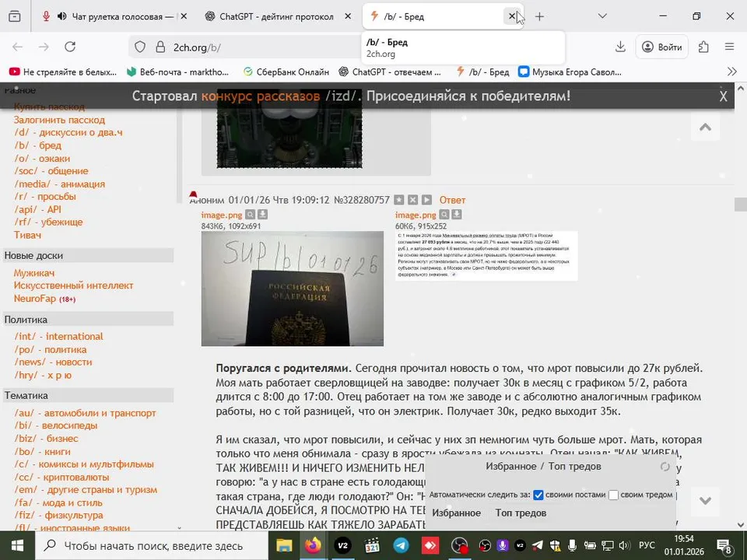Dismiss the конкурс рассказов banner
The height and width of the screenshot is (560, 747).
(723, 96)
